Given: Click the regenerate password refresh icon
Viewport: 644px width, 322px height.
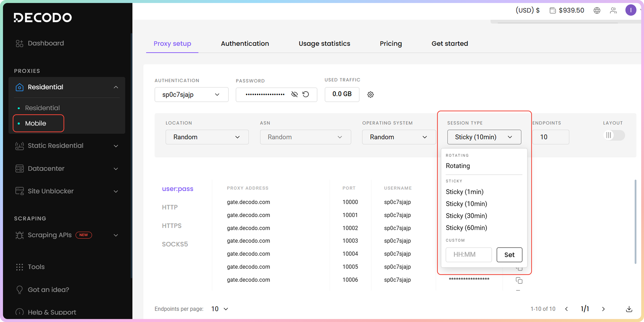Looking at the screenshot, I should click(306, 94).
